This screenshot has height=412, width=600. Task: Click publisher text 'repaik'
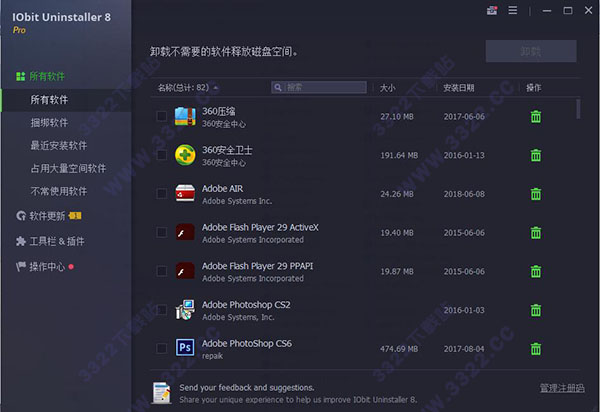point(212,356)
